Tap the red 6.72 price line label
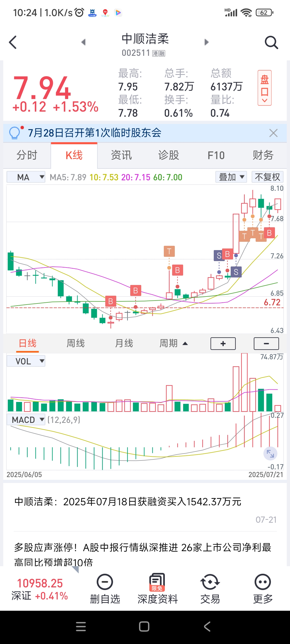This screenshot has width=290, height=644. tap(272, 302)
